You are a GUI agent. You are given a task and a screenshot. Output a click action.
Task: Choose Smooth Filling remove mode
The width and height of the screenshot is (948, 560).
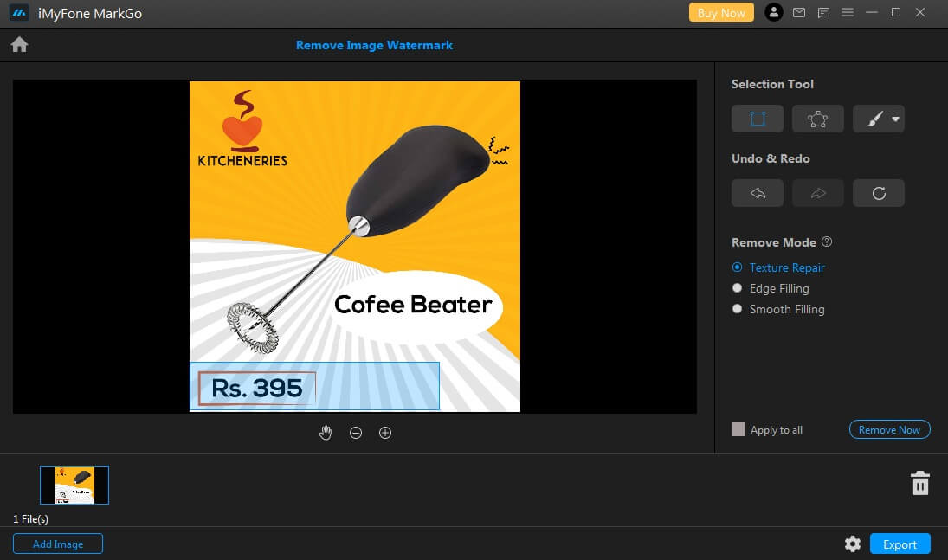tap(778, 309)
